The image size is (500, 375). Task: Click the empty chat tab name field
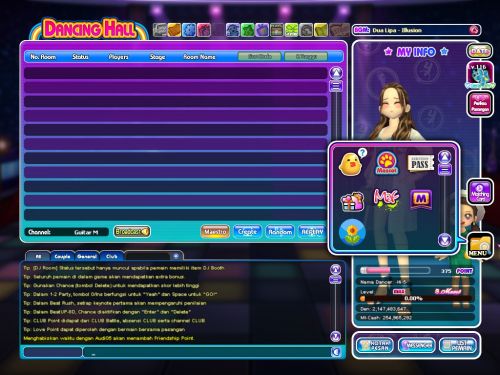point(148,256)
